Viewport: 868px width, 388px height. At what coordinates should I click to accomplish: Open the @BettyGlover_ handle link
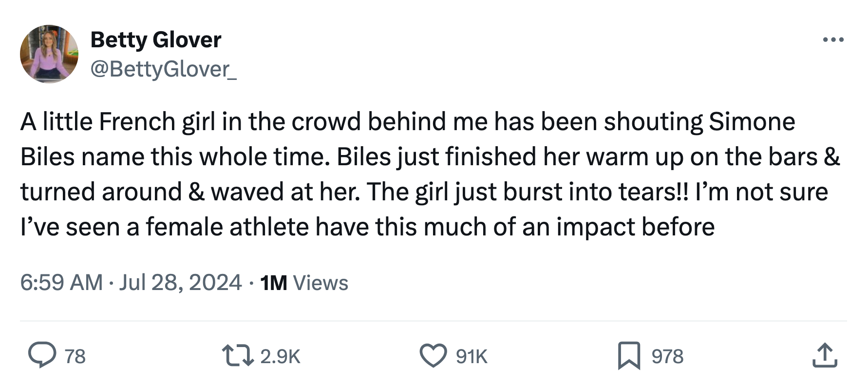[x=164, y=69]
